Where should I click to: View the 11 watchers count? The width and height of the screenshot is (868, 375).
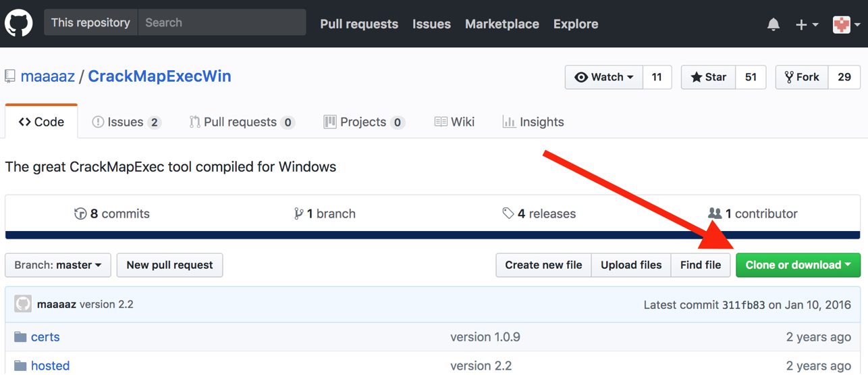(657, 77)
